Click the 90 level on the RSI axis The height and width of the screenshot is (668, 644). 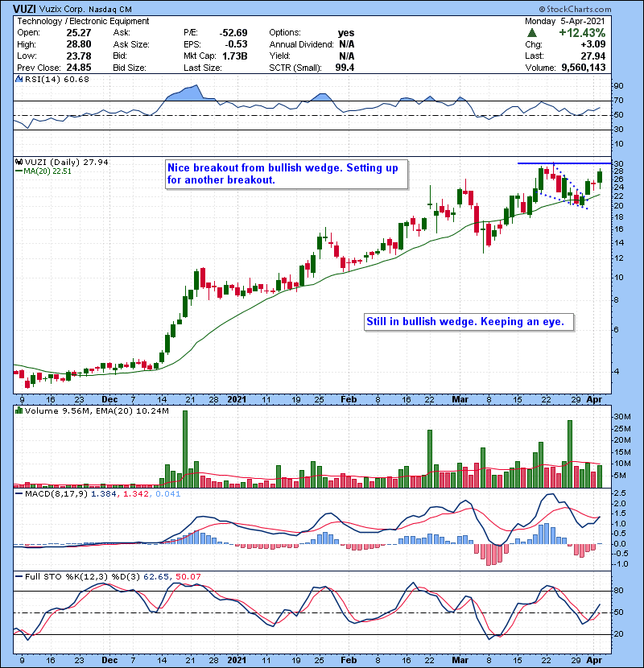[x=618, y=86]
